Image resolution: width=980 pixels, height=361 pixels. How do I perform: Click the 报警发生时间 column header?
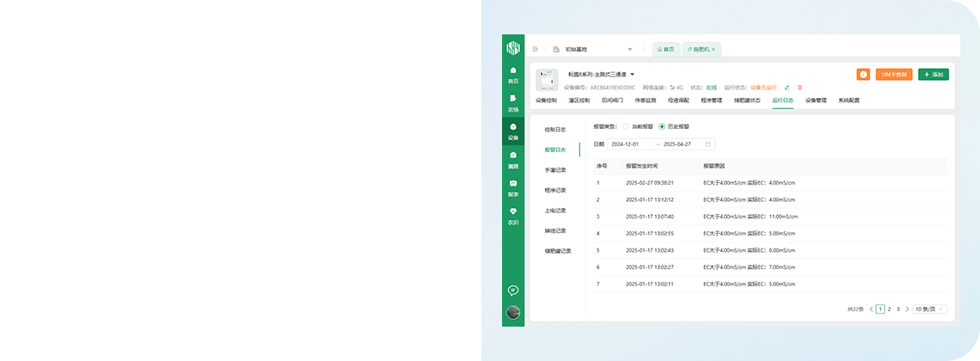point(641,166)
